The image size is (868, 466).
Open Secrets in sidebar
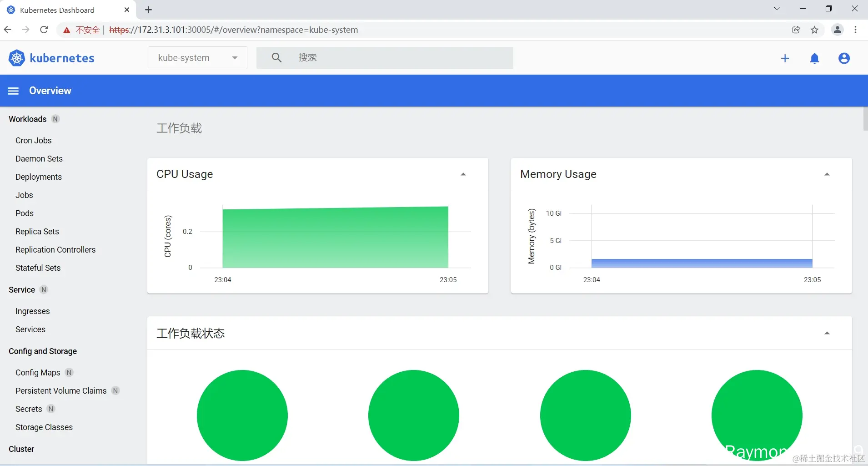click(x=29, y=409)
